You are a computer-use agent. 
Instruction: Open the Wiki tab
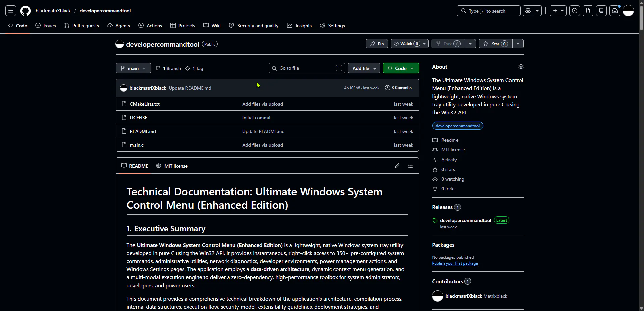[x=212, y=26]
